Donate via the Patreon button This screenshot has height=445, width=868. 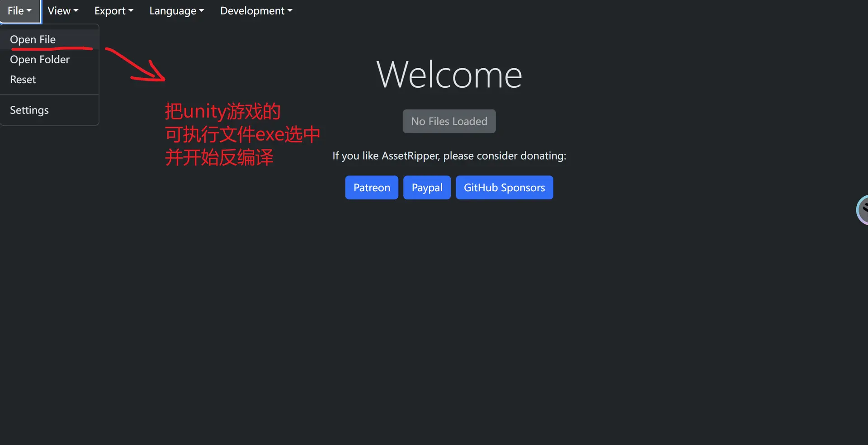tap(372, 187)
